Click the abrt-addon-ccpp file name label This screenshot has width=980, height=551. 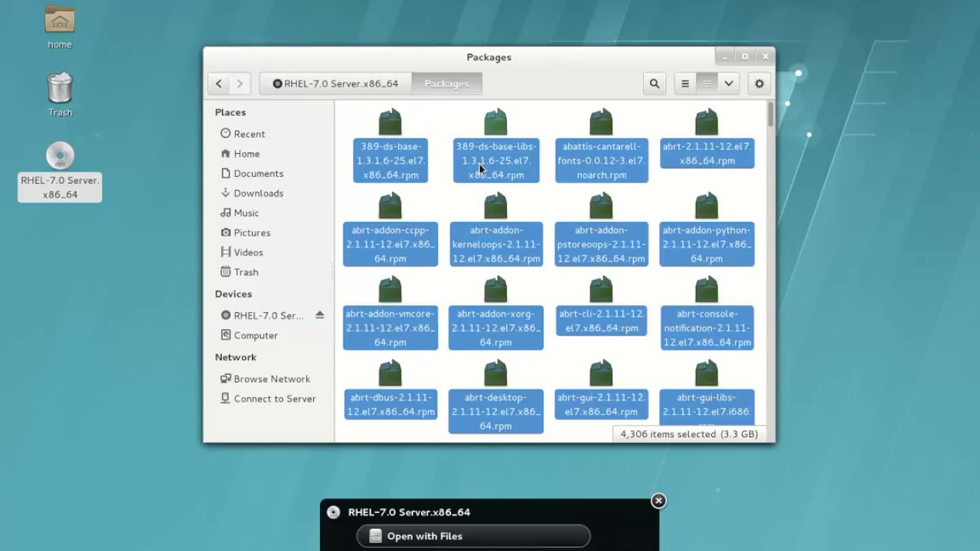pos(390,244)
